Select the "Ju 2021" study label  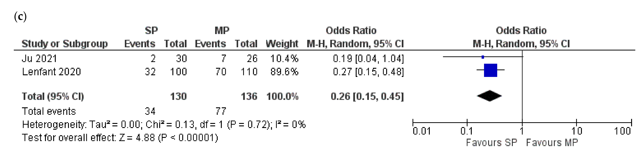pos(39,59)
